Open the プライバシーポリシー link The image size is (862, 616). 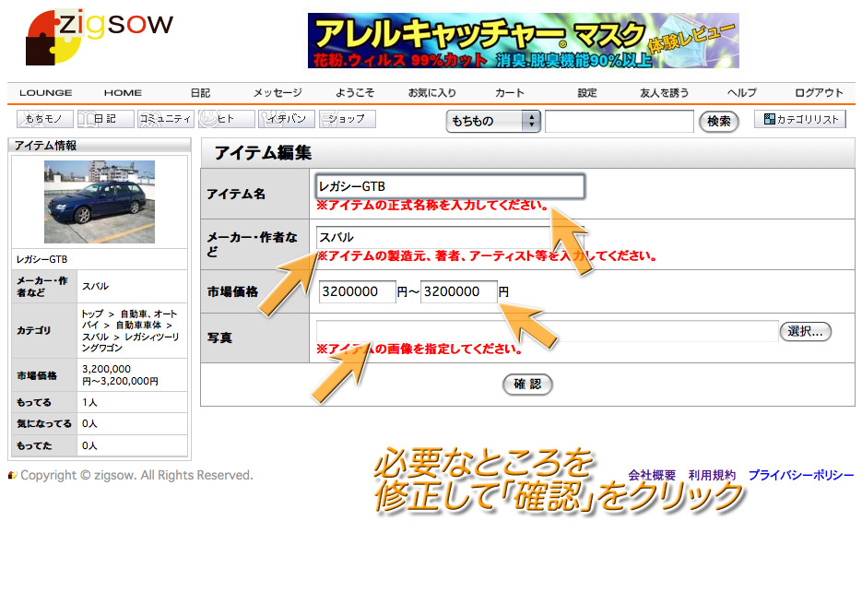801,475
